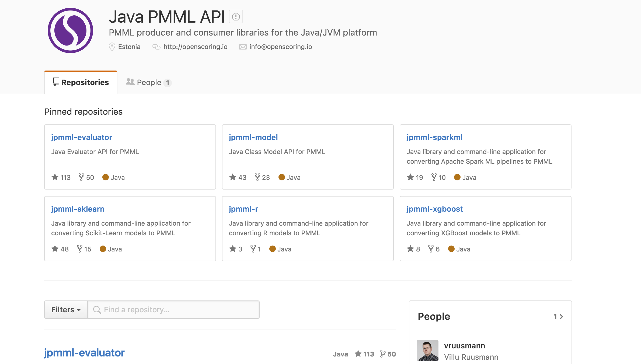Click the fork icon on the jpmml-sklearn card
641x364 pixels.
(x=80, y=249)
